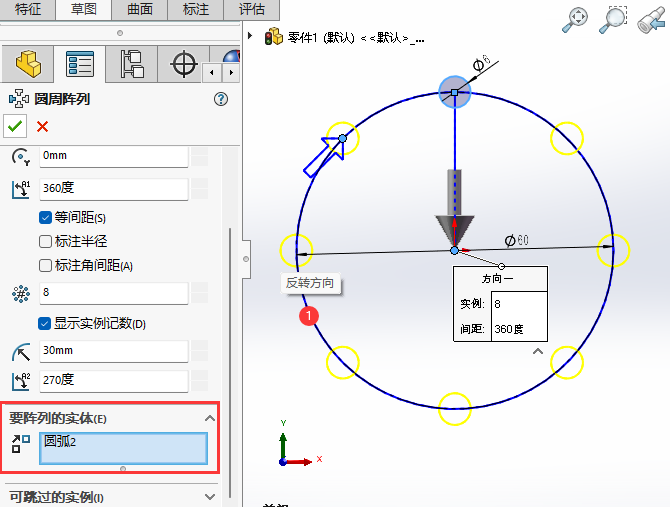Click the panel splitter collapse handle
This screenshot has height=507, width=670.
246,259
